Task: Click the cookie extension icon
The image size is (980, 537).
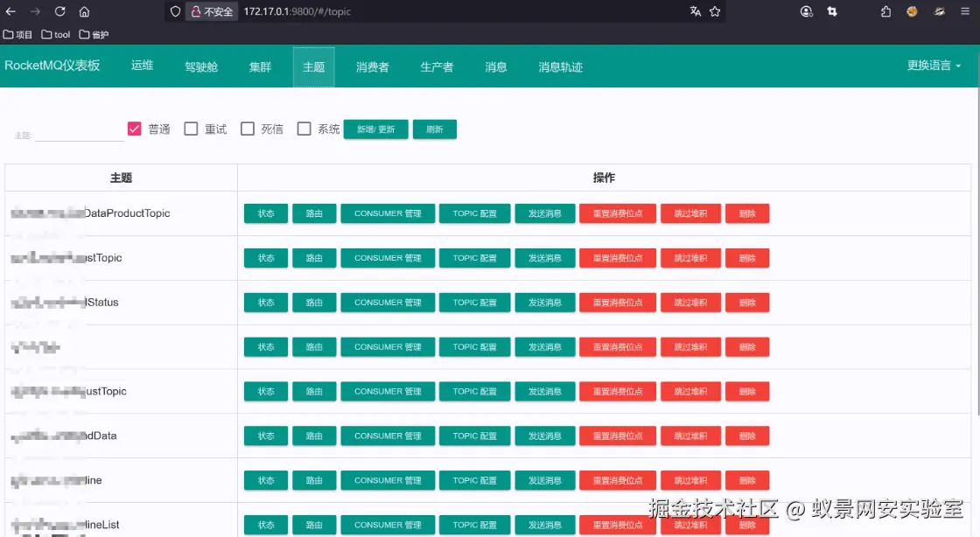Action: click(912, 11)
